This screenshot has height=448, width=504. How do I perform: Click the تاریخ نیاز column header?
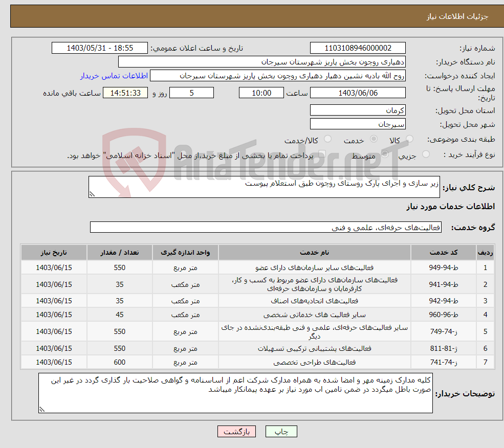coord(54,252)
